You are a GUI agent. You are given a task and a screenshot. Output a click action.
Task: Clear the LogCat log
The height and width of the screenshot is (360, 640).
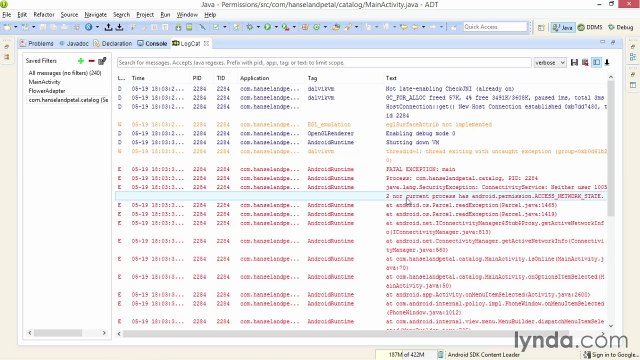click(x=585, y=62)
